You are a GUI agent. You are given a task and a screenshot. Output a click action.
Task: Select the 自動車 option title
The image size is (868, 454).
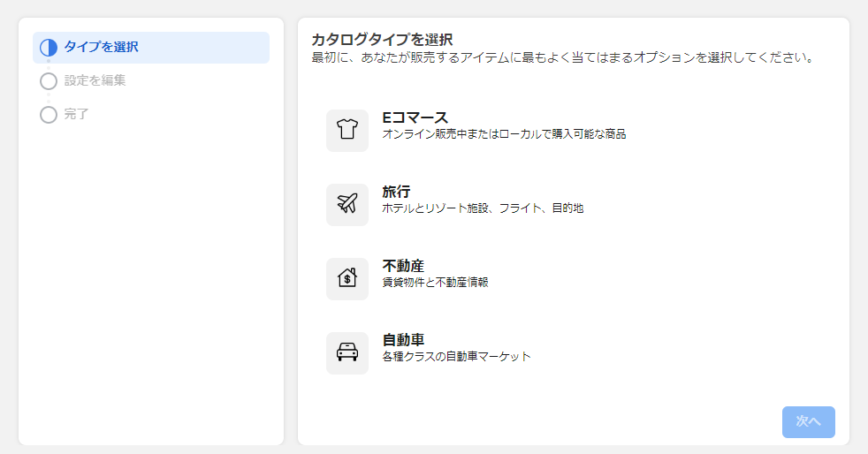click(403, 340)
